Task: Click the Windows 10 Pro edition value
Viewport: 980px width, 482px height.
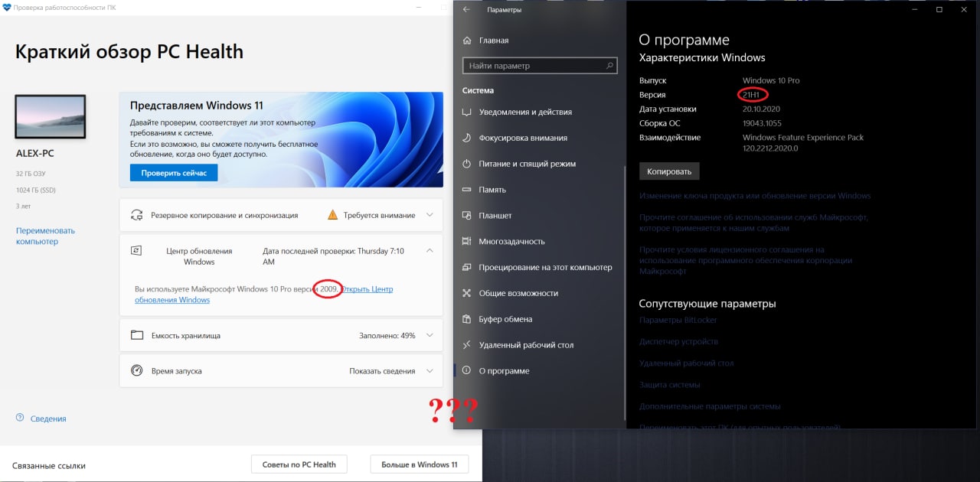Action: 771,80
